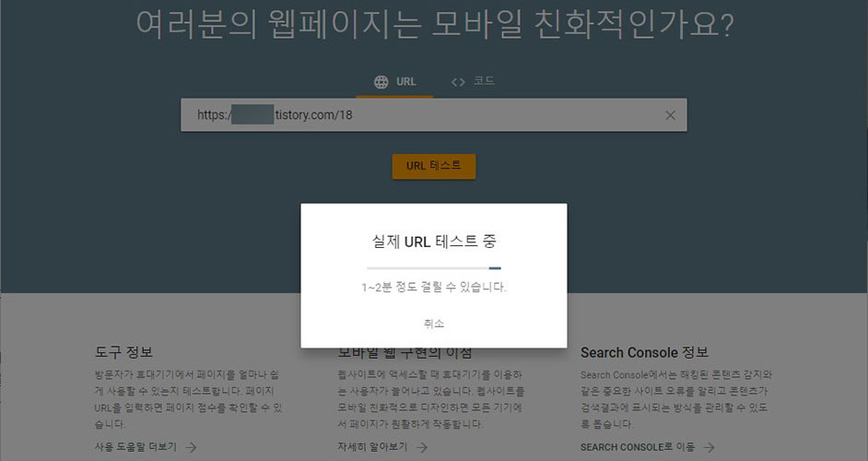The height and width of the screenshot is (461, 868).
Task: Click the URL 테스트 button
Action: coord(433,166)
